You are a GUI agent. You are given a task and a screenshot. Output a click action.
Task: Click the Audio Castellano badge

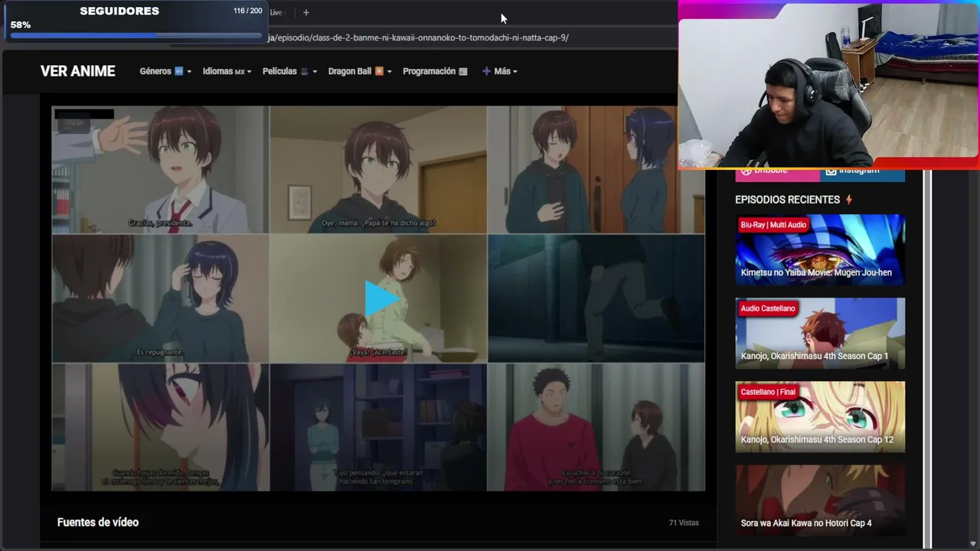coord(768,308)
